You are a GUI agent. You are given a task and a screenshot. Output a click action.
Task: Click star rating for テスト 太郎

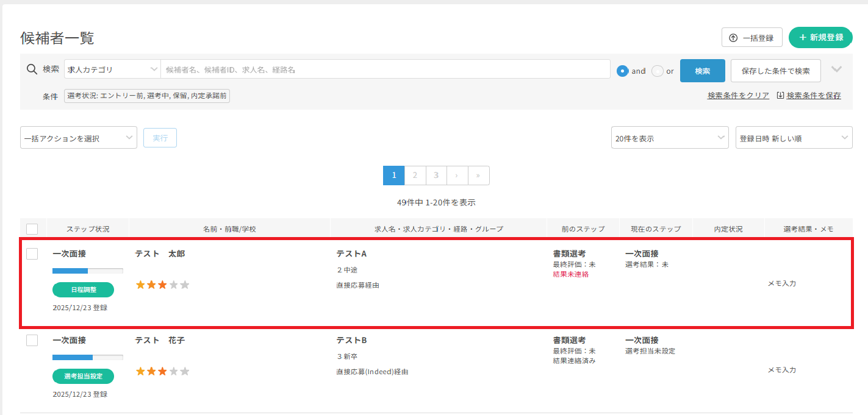click(162, 285)
